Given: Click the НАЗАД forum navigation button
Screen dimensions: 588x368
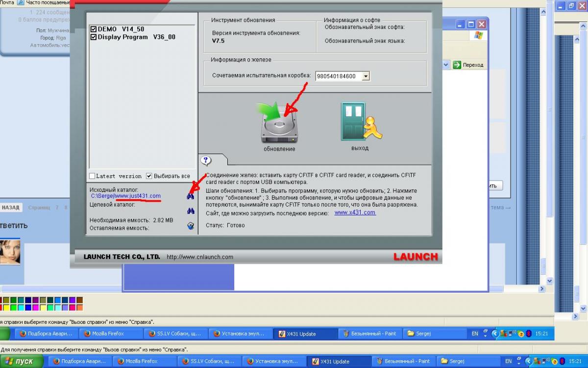Looking at the screenshot, I should pyautogui.click(x=11, y=208).
